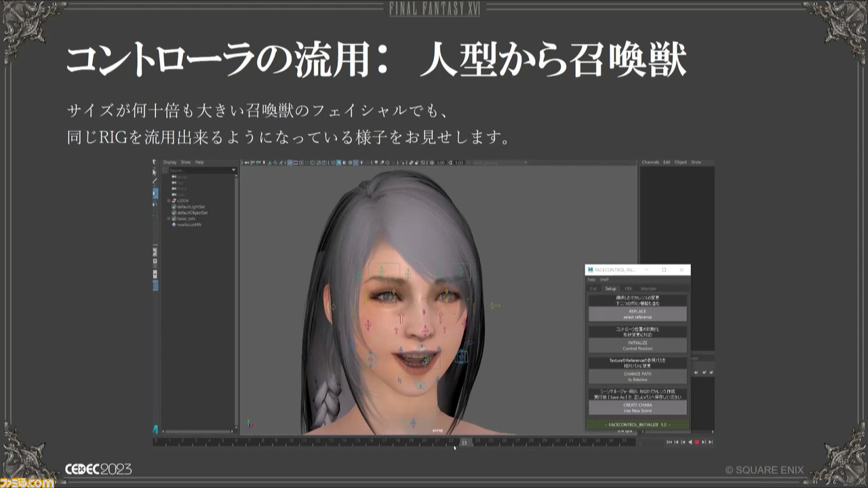Click the Use All Lights icon
The height and width of the screenshot is (488, 868).
tap(361, 163)
